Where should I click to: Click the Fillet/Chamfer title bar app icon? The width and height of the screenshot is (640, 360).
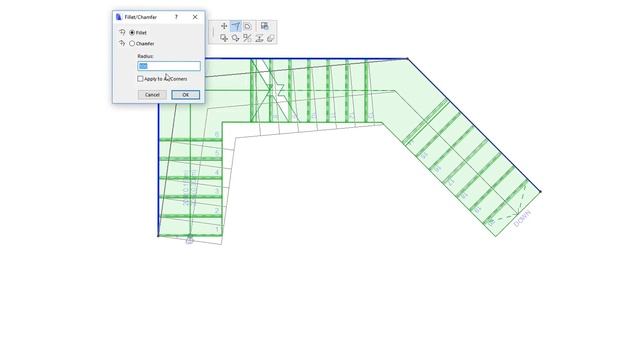pos(119,17)
